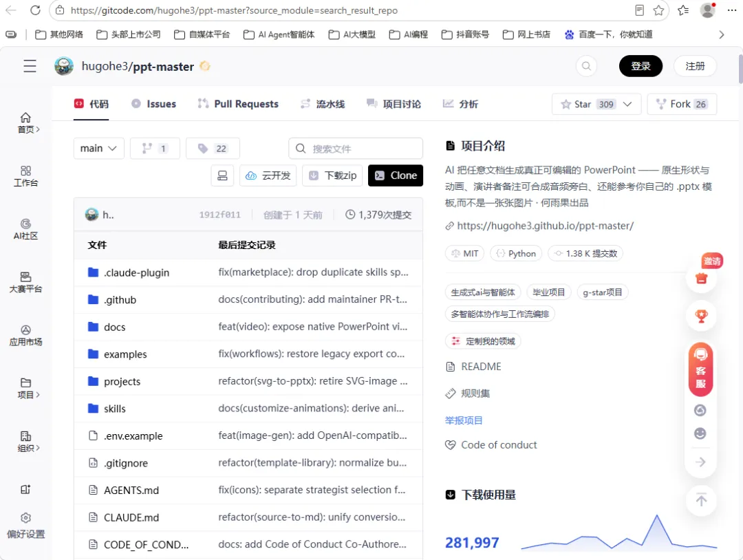Screen dimensions: 743x560
Task: Open the .github folder
Action: (120, 300)
